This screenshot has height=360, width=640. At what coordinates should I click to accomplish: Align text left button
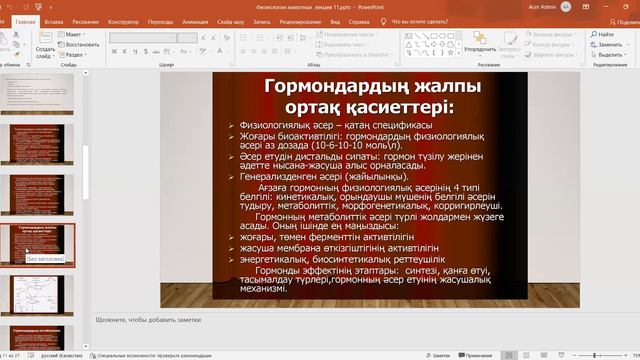(243, 51)
